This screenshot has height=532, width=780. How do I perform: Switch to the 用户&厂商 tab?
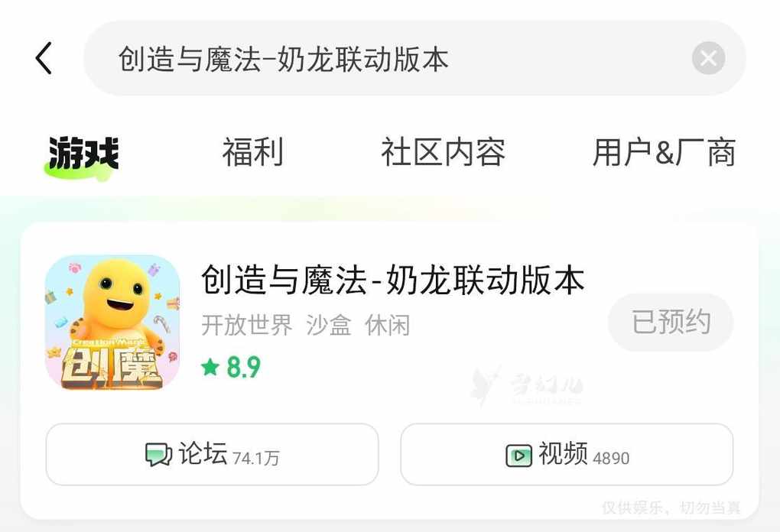coord(664,152)
